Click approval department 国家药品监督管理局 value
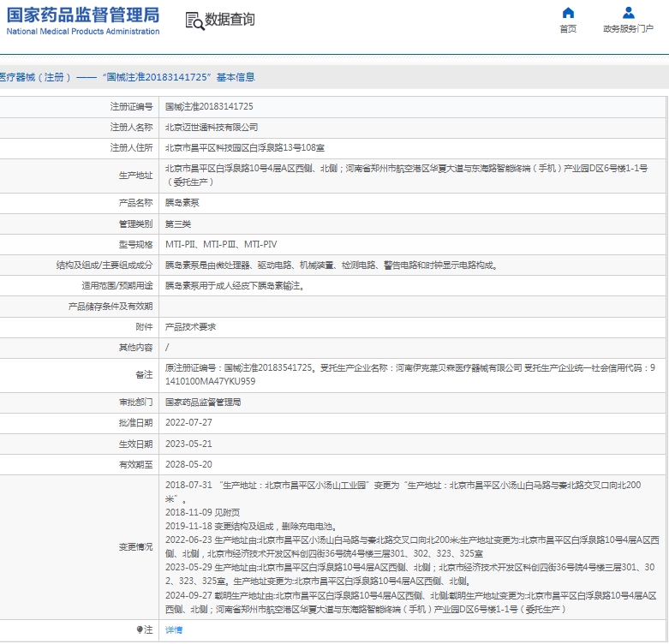669x644 pixels. point(203,402)
